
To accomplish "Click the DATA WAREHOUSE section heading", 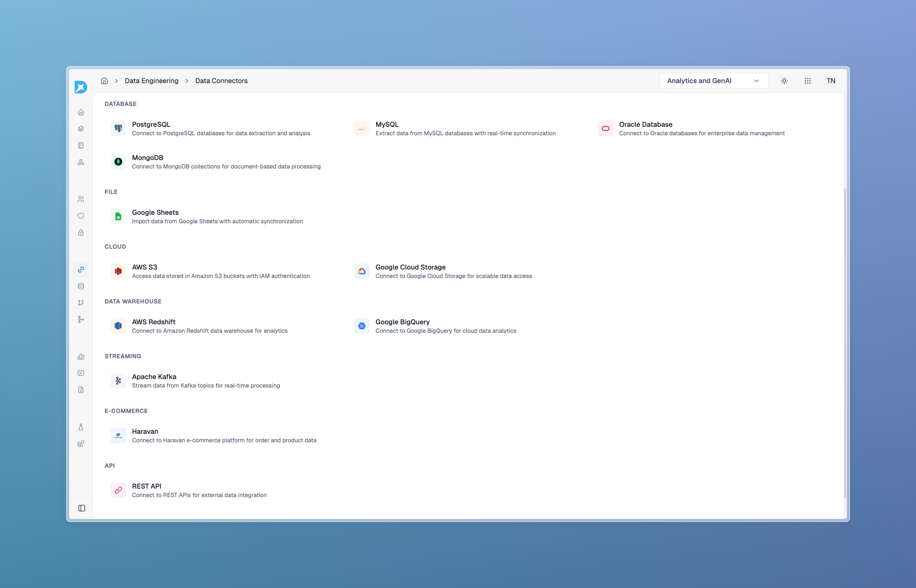I will pyautogui.click(x=133, y=301).
